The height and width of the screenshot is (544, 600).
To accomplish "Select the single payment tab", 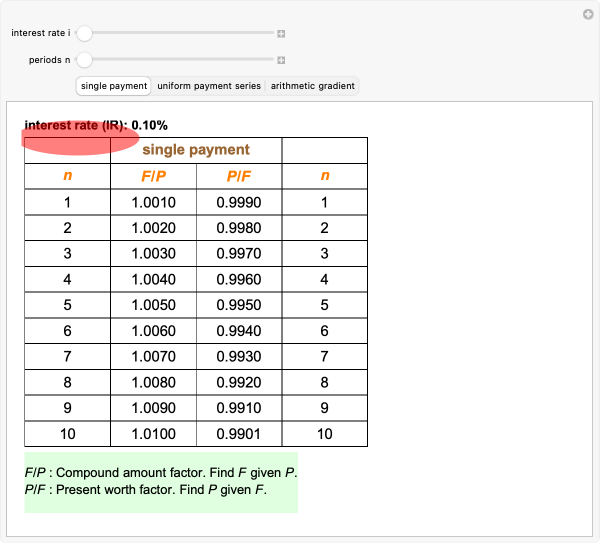I will pyautogui.click(x=114, y=86).
